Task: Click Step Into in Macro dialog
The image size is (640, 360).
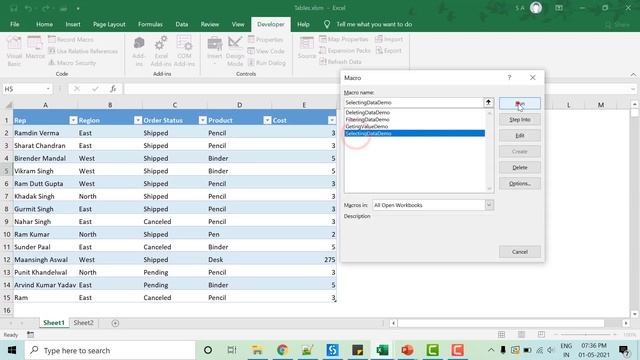Action: [x=520, y=120]
